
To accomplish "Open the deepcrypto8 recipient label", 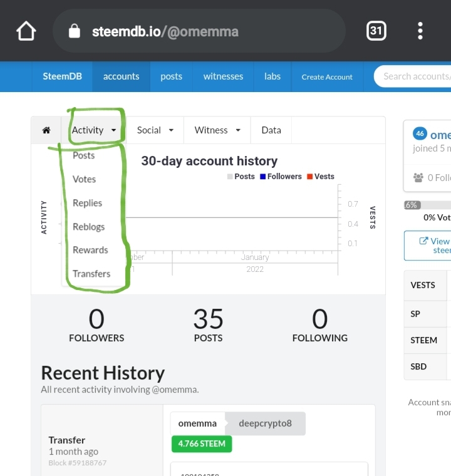I will (265, 423).
